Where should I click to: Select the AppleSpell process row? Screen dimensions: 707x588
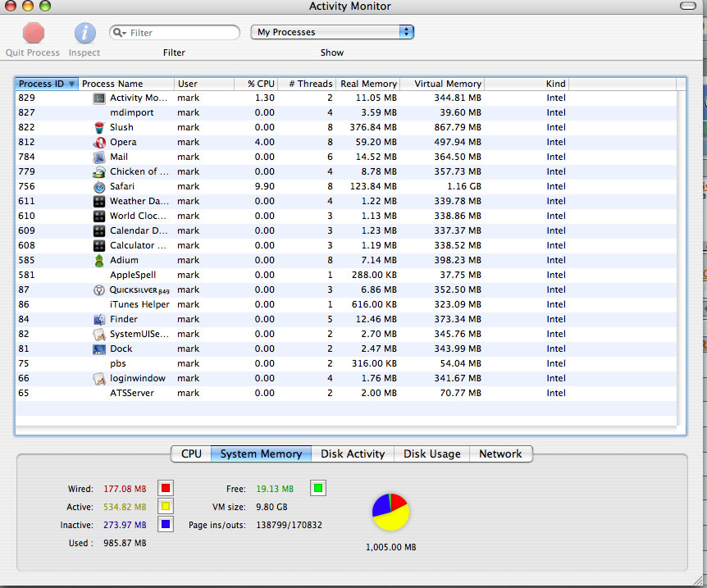pos(346,275)
